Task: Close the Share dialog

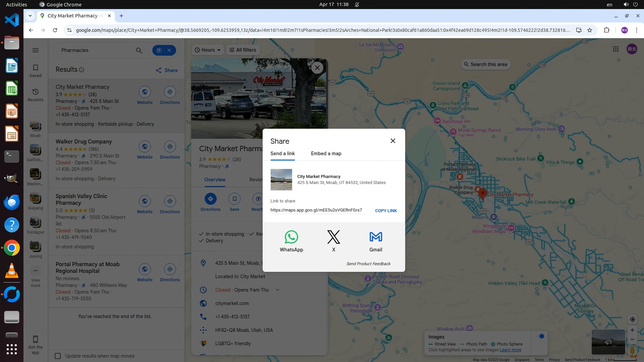Action: click(x=393, y=141)
